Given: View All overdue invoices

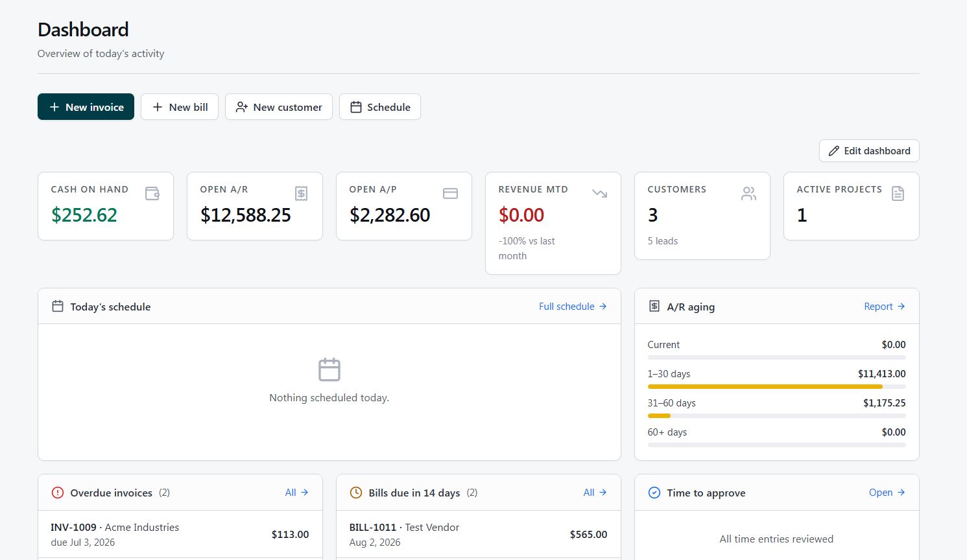Looking at the screenshot, I should [x=296, y=493].
